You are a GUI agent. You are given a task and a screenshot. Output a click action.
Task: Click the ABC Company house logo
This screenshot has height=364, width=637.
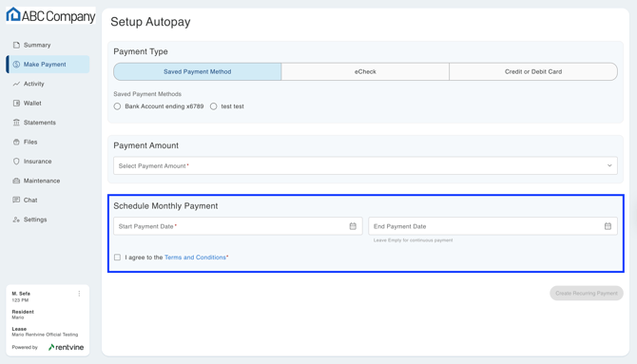click(13, 14)
